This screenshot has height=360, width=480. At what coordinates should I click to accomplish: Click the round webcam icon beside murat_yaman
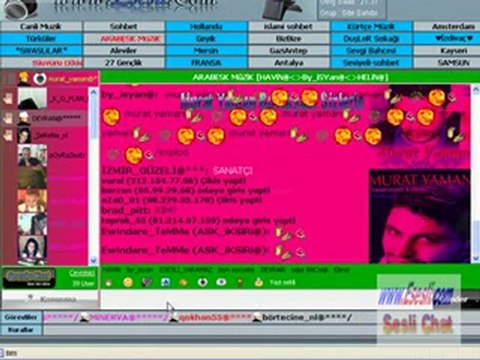40,79
